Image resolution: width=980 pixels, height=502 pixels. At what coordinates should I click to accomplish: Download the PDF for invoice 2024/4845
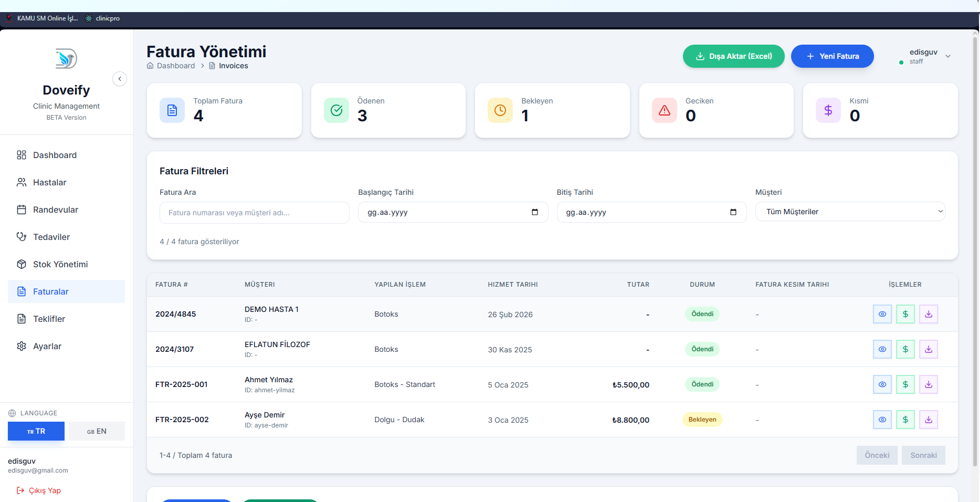click(929, 313)
